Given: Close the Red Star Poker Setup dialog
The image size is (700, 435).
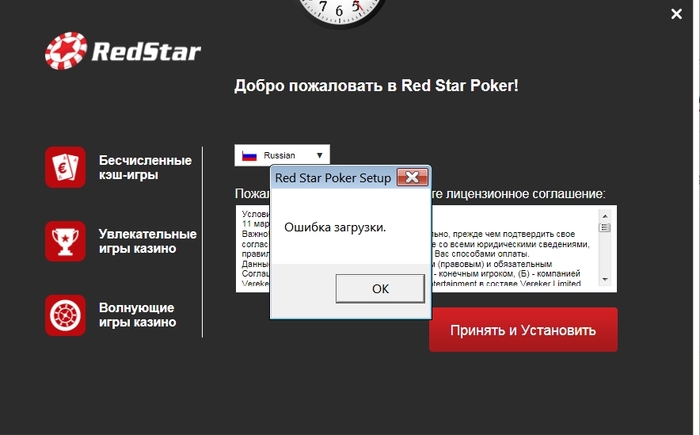Looking at the screenshot, I should (412, 177).
